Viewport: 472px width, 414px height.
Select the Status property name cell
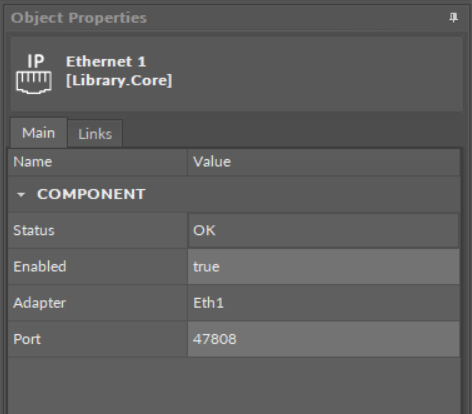[98, 230]
